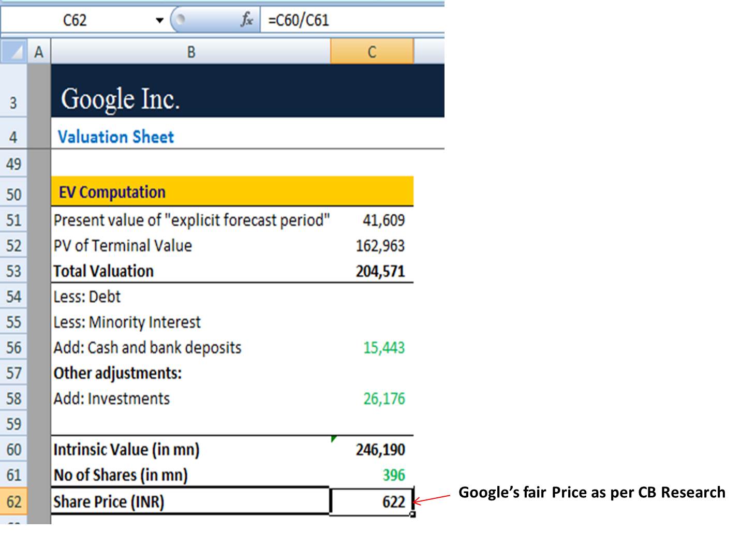Open the Name Box dropdown arrow
This screenshot has height=547, width=756.
(159, 21)
